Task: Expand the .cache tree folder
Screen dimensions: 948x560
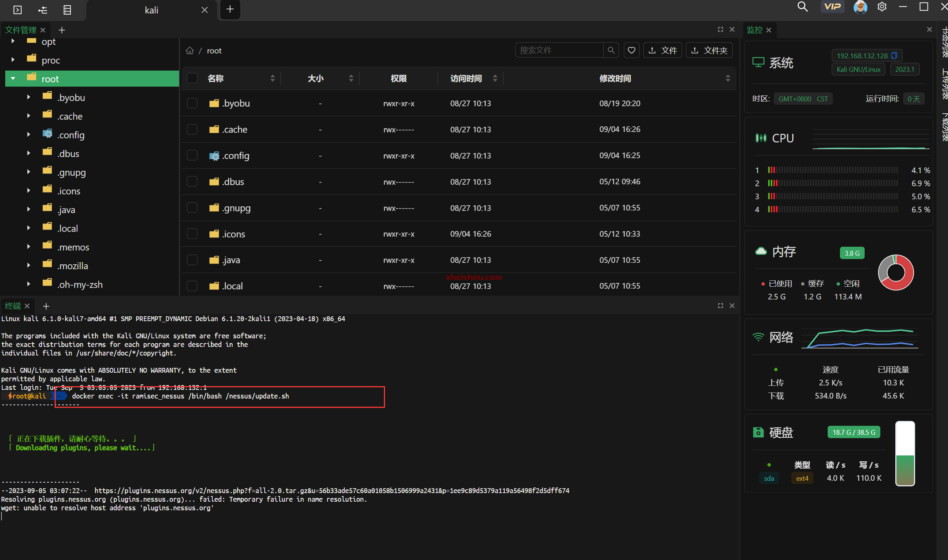Action: click(28, 116)
